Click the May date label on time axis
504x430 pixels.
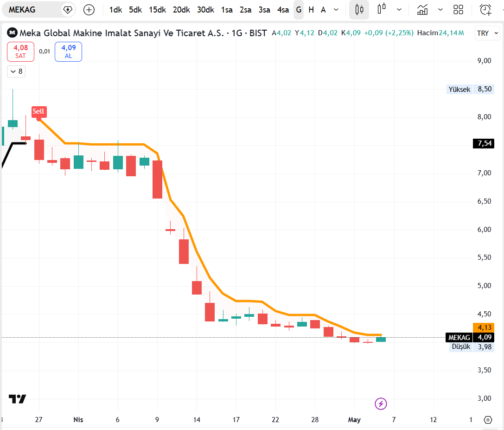[354, 420]
